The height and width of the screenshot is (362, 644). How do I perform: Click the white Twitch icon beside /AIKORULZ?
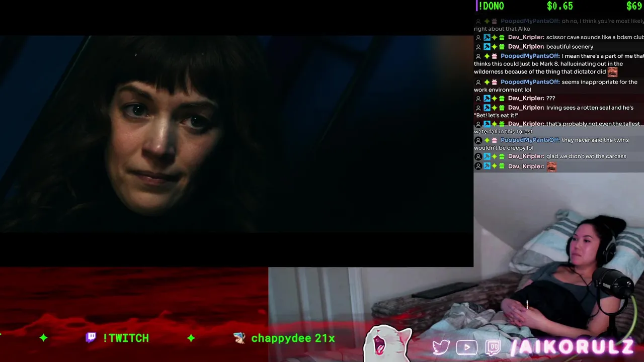(494, 347)
